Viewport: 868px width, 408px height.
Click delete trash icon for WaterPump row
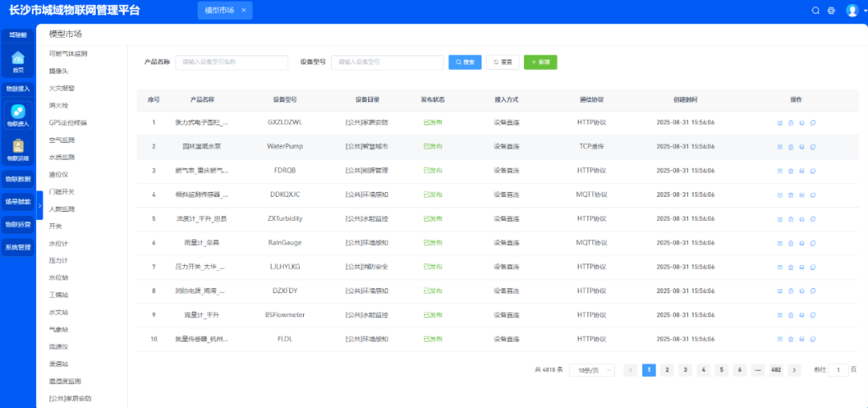coord(790,147)
